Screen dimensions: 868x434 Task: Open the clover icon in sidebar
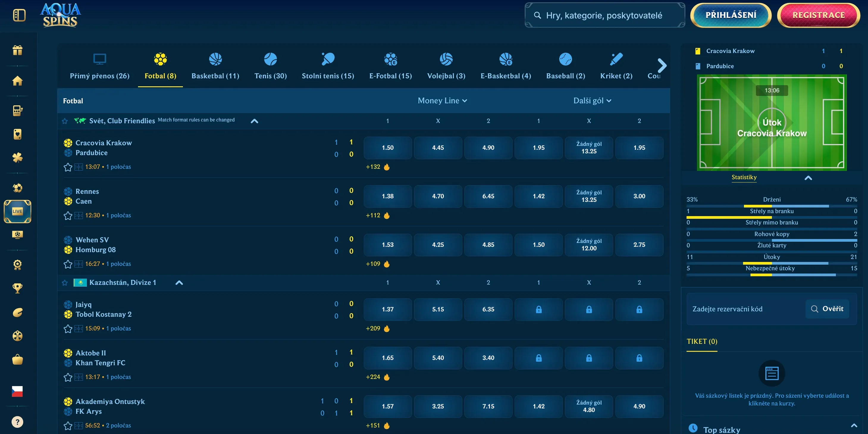[x=18, y=157]
